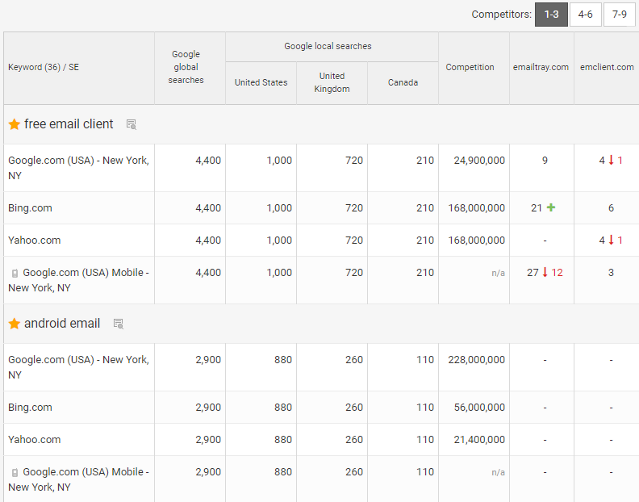Screen dimensions: 639x502
Task: Click emailtray.com column header
Action: tap(542, 68)
